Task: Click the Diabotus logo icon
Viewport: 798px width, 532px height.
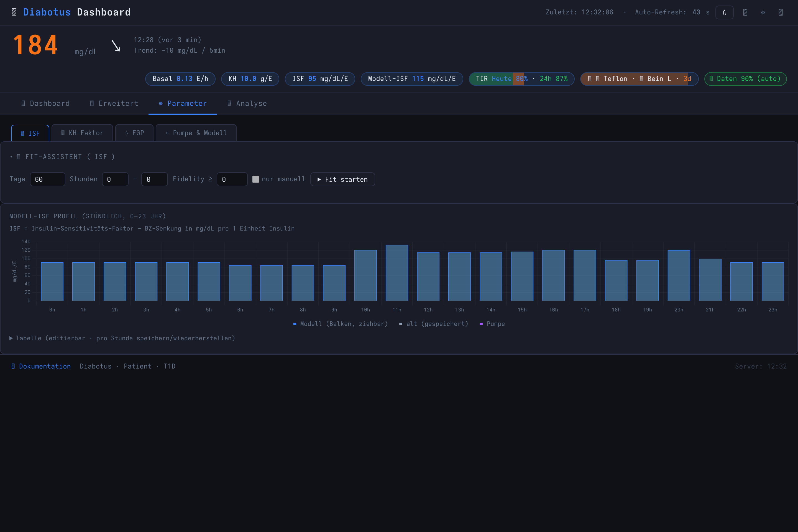Action: [x=14, y=12]
